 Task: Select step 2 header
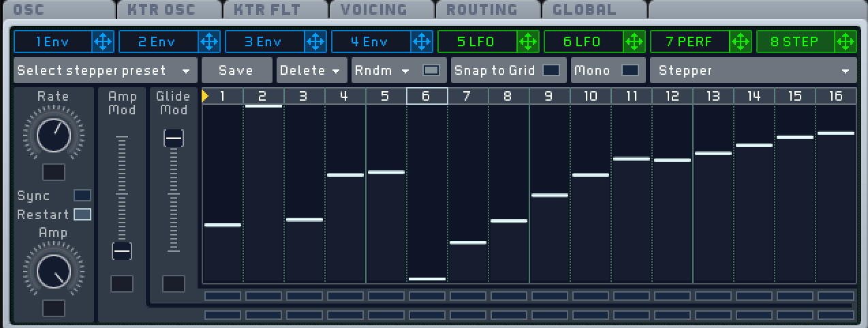(x=264, y=97)
